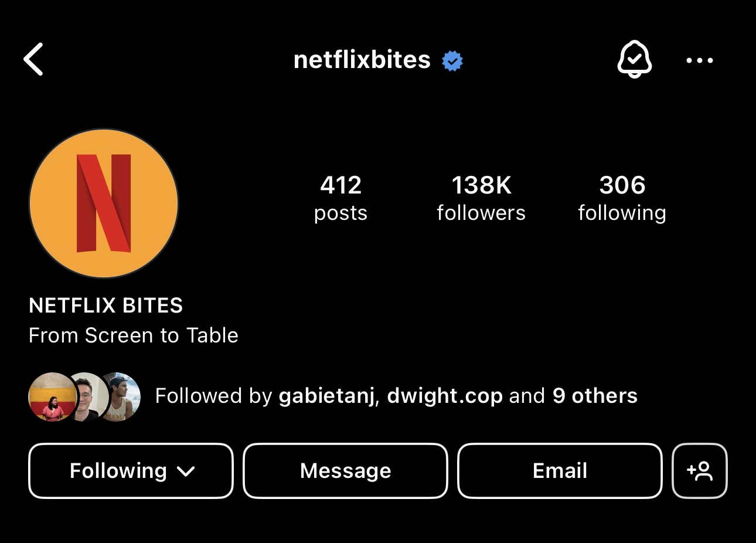Open the Following options list

click(130, 470)
